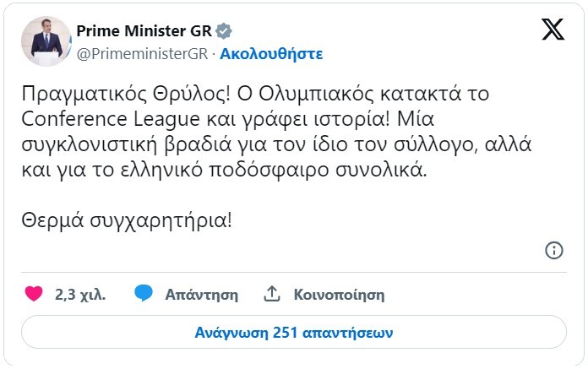The width and height of the screenshot is (588, 369).
Task: Open the @PrimeministerGR handle link
Action: [x=142, y=53]
